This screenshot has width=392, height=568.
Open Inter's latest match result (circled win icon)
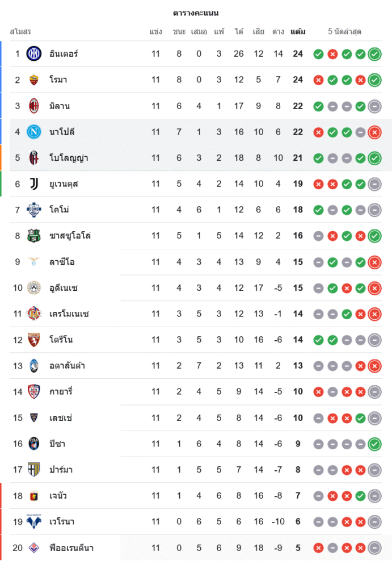tap(374, 54)
